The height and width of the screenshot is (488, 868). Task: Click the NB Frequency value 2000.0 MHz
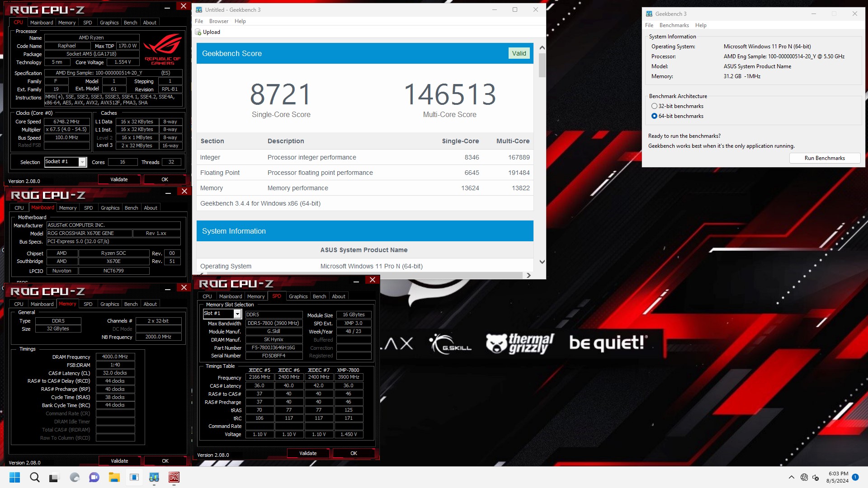pos(158,337)
